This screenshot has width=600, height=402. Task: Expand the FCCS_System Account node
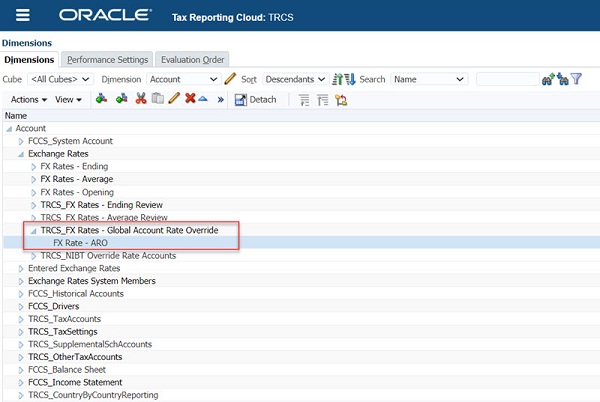21,142
